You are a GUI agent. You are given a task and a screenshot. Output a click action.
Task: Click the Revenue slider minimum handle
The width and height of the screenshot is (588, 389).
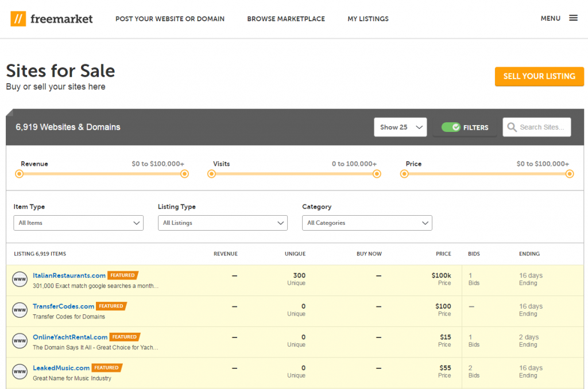pyautogui.click(x=19, y=174)
